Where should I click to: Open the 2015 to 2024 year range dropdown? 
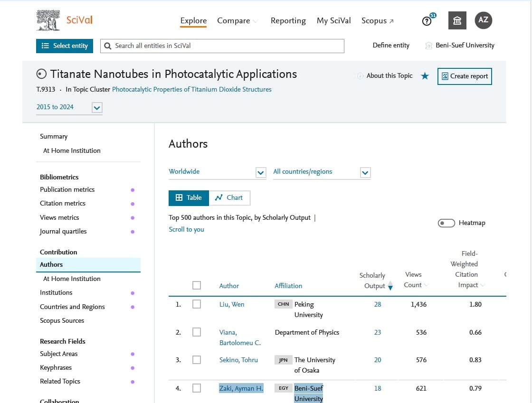pos(97,108)
